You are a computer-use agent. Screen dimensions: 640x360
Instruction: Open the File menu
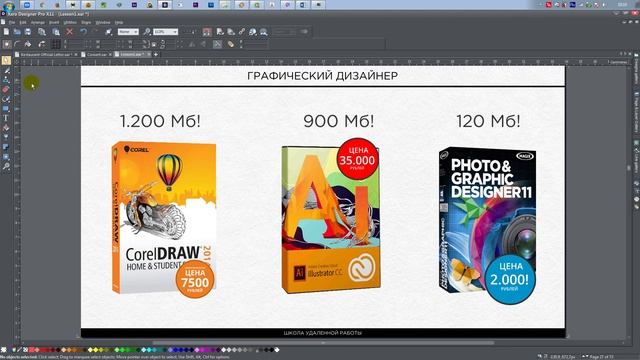(x=12, y=22)
